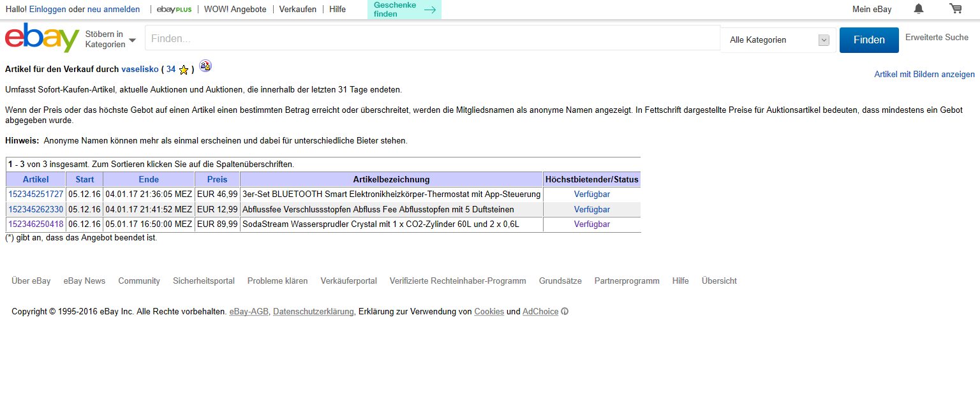Click Verfügbar in the Abflussfee row

[592, 209]
